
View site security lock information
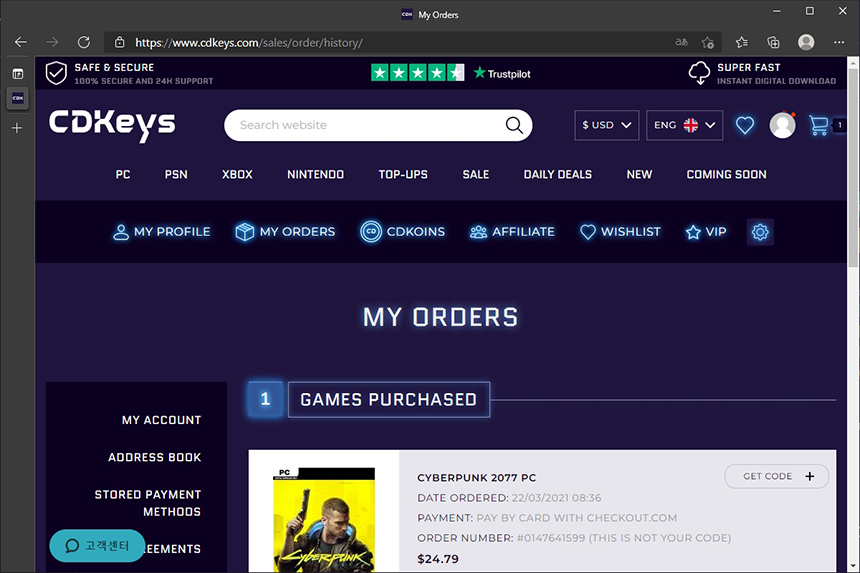(x=120, y=42)
